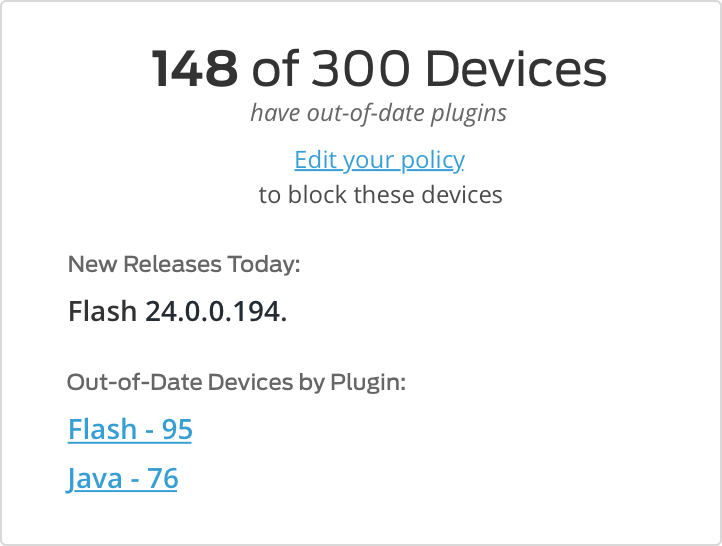Image resolution: width=722 pixels, height=546 pixels.
Task: Click the number 95 in the Flash link
Action: click(177, 430)
